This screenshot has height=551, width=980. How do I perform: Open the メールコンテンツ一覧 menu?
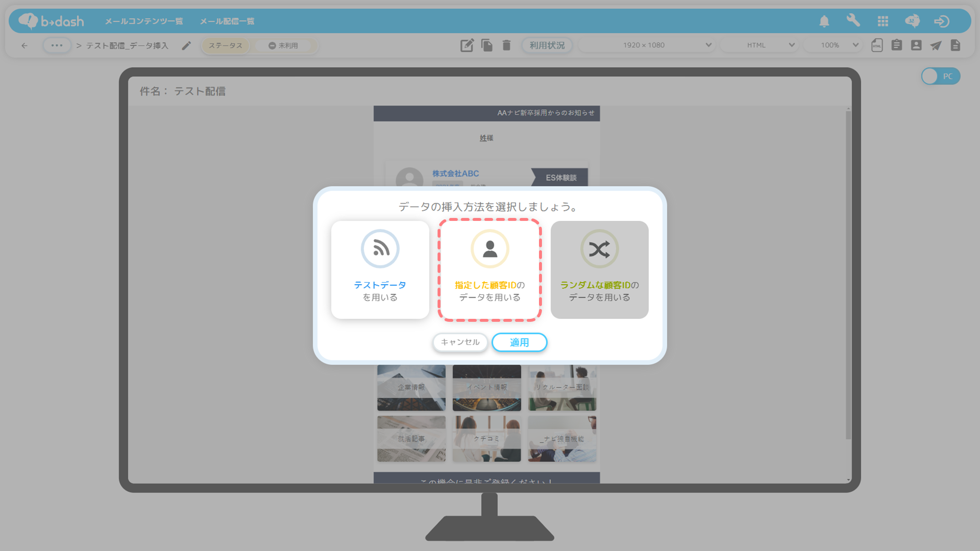coord(144,21)
